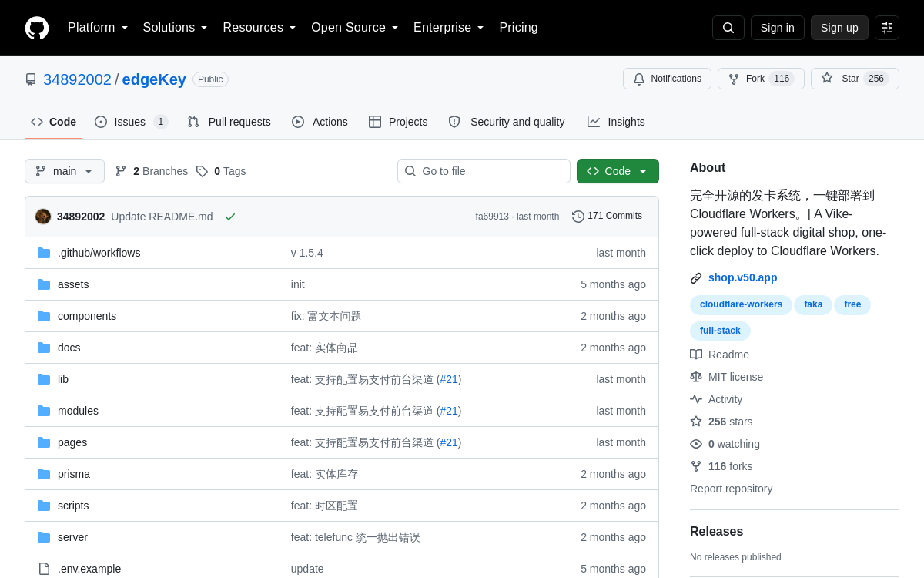Focus the Go to file search field

click(x=484, y=171)
